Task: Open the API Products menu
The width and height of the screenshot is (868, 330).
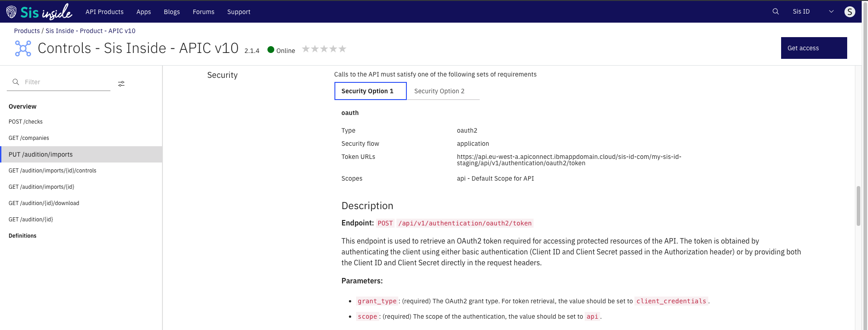Action: [x=105, y=12]
